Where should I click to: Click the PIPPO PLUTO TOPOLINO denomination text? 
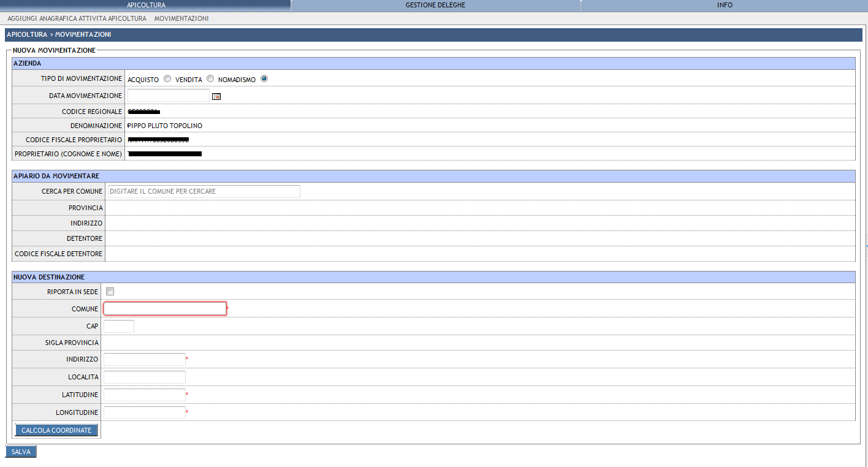164,126
